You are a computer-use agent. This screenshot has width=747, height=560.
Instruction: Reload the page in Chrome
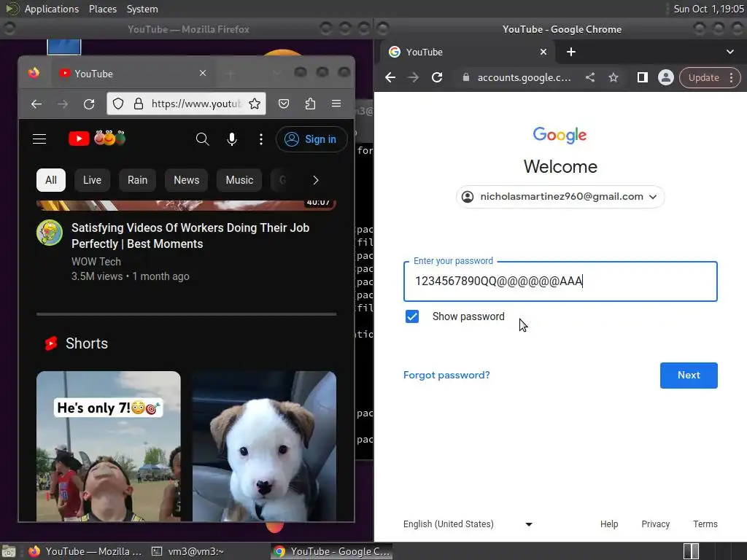pos(437,77)
